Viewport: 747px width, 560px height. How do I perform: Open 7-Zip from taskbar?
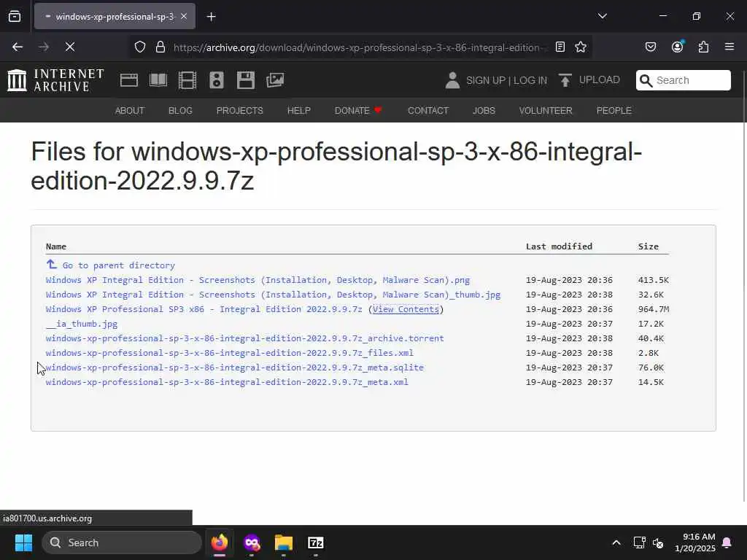click(x=315, y=542)
